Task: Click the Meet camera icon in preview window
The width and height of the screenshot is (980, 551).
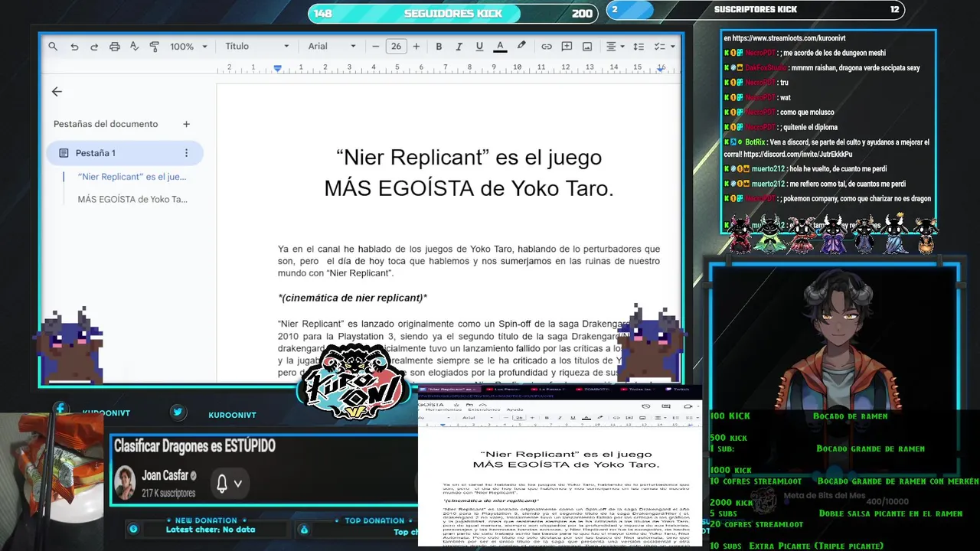Action: pos(688,406)
